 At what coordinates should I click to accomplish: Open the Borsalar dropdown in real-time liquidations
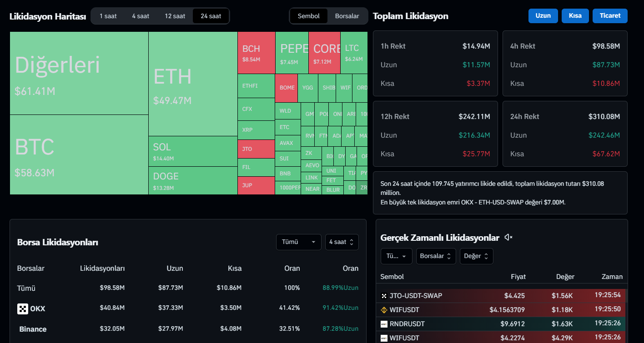pos(436,256)
